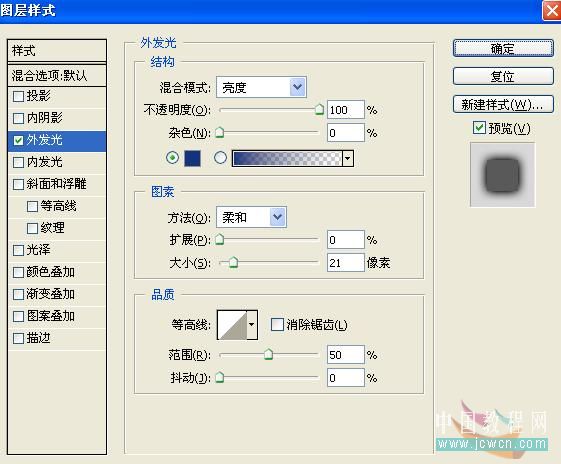The width and height of the screenshot is (561, 464).
Task: Enable the 描边 stroke checkbox
Action: [18, 338]
